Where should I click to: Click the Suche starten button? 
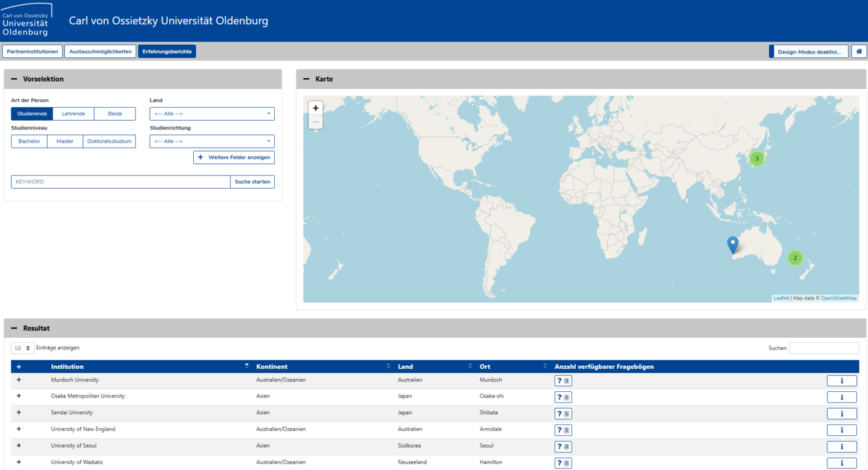(x=252, y=181)
